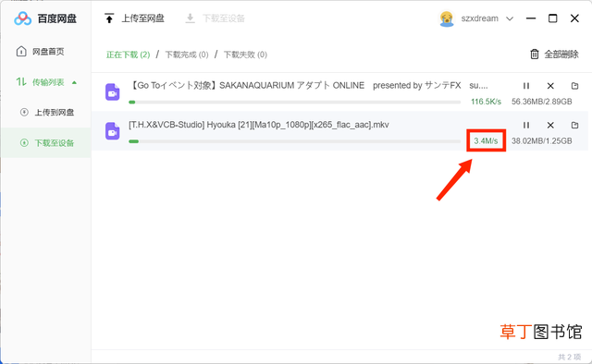Click the 上传至网盘 upload toolbar button
The image size is (592, 364).
point(134,18)
